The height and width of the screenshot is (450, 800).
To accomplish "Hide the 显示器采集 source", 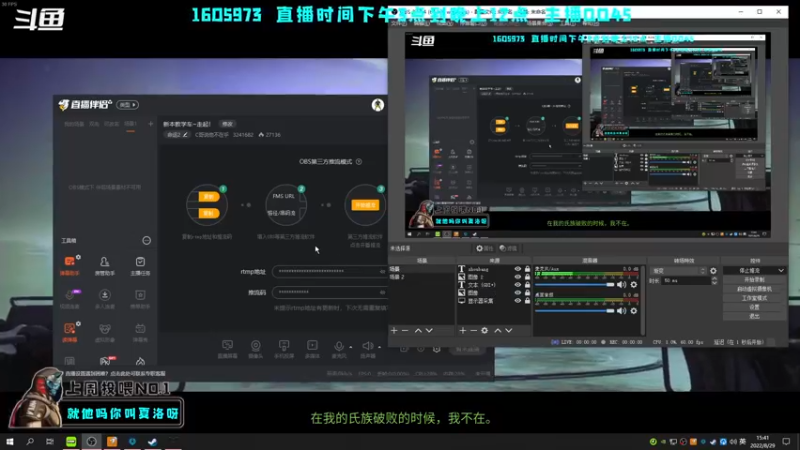I will pyautogui.click(x=518, y=301).
